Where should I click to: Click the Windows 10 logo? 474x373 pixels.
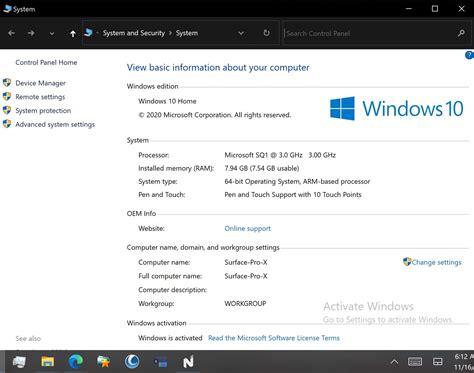coord(396,109)
